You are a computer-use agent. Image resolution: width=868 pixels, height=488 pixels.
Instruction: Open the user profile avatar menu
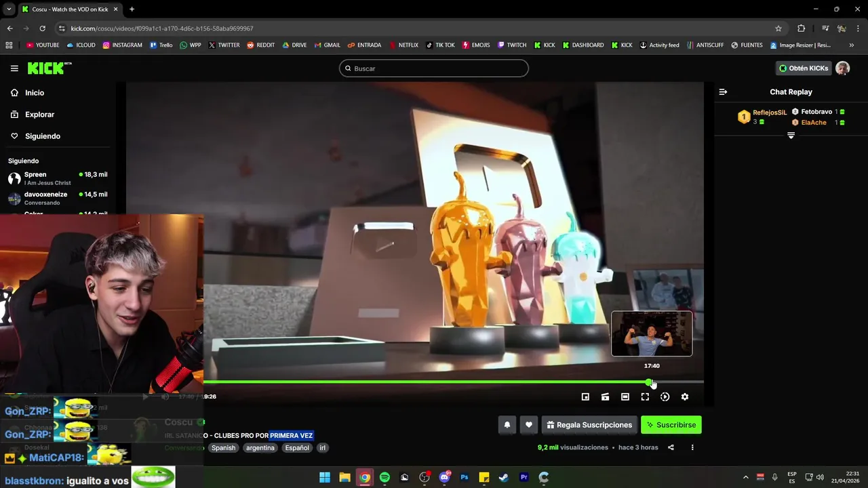[842, 68]
